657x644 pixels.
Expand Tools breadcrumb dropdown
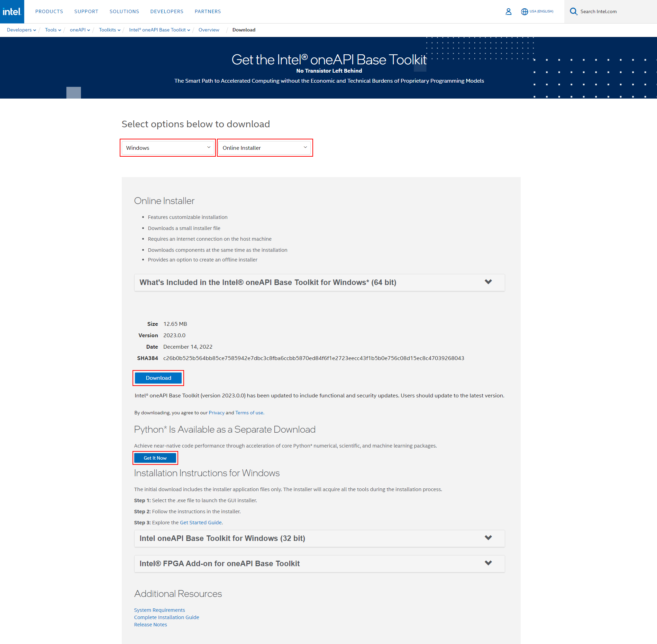53,30
